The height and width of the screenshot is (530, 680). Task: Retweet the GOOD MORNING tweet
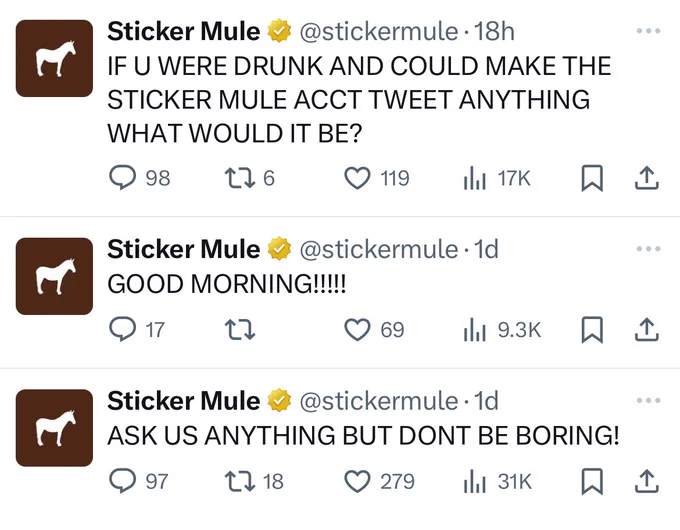coord(240,330)
